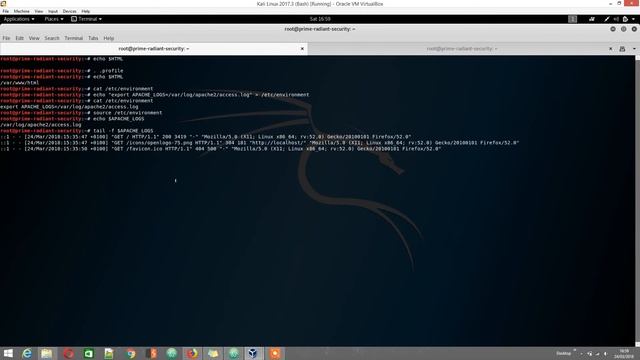Open the Terminal app menu in the Kali top panel
Viewport: 640px width, 360px height.
[x=87, y=19]
